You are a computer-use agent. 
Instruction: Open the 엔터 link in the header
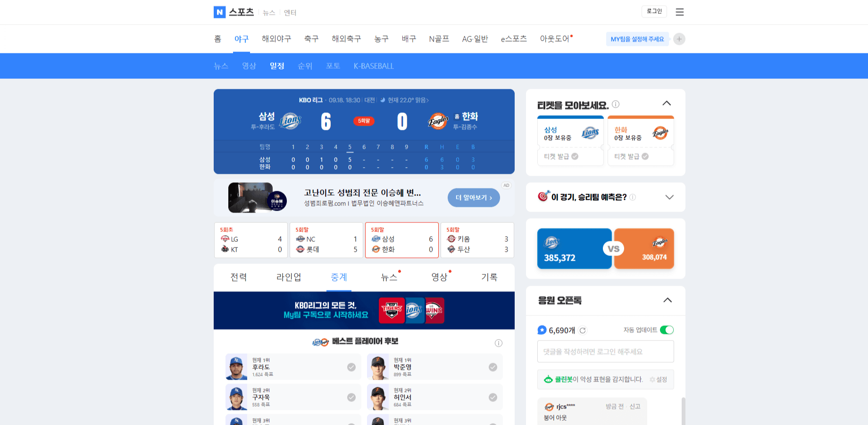(290, 13)
